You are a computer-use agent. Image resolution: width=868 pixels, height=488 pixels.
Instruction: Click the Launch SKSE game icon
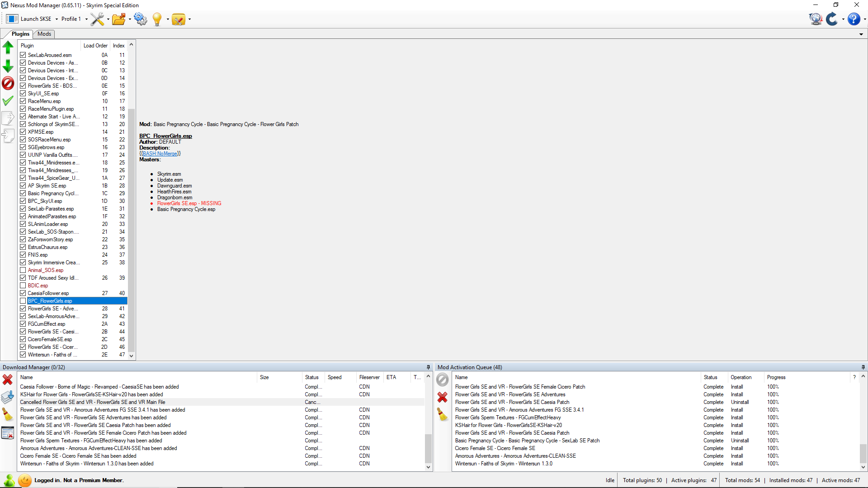click(12, 19)
